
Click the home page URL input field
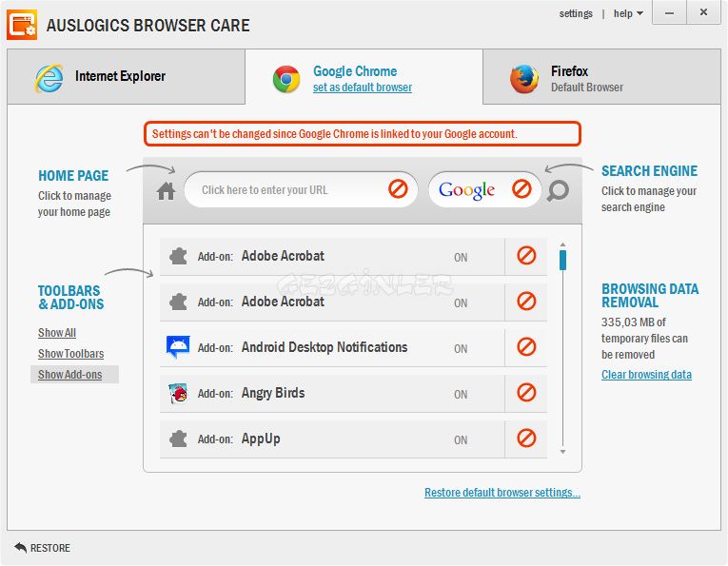(301, 189)
